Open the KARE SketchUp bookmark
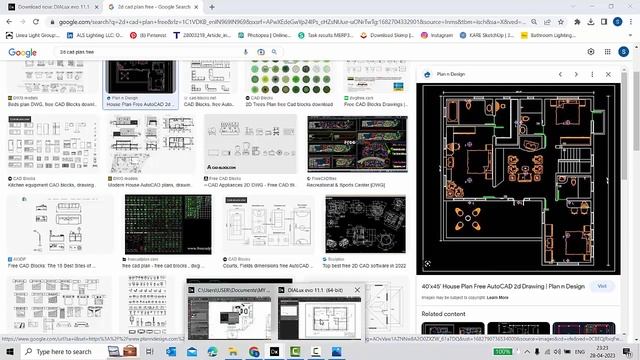Screen dimensions: 640x360 (x=487, y=36)
